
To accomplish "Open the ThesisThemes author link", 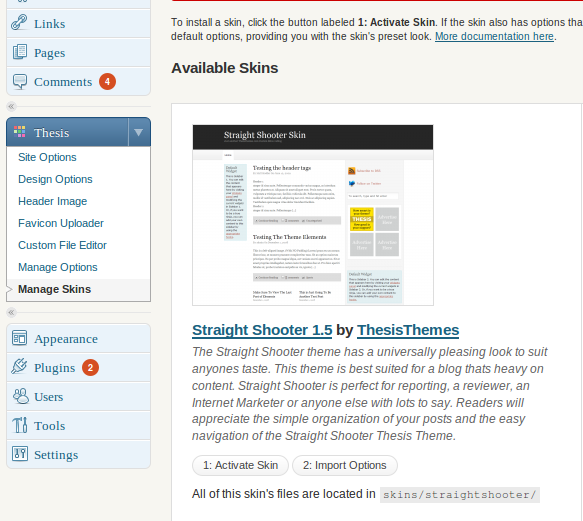I will 408,330.
